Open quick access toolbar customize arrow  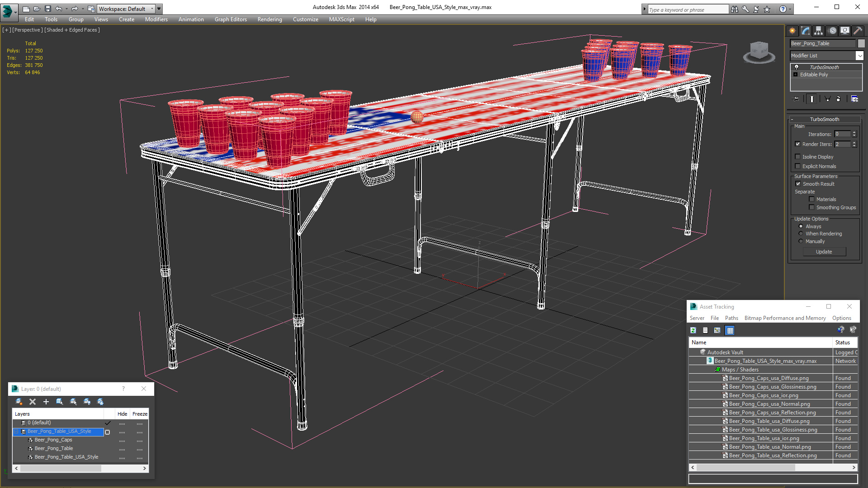[159, 9]
